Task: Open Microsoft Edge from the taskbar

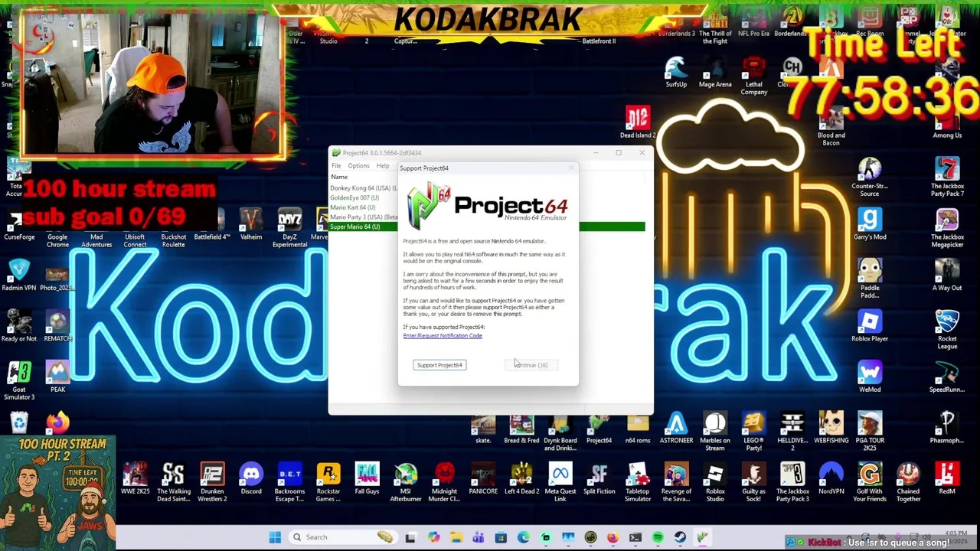Action: 523,537
